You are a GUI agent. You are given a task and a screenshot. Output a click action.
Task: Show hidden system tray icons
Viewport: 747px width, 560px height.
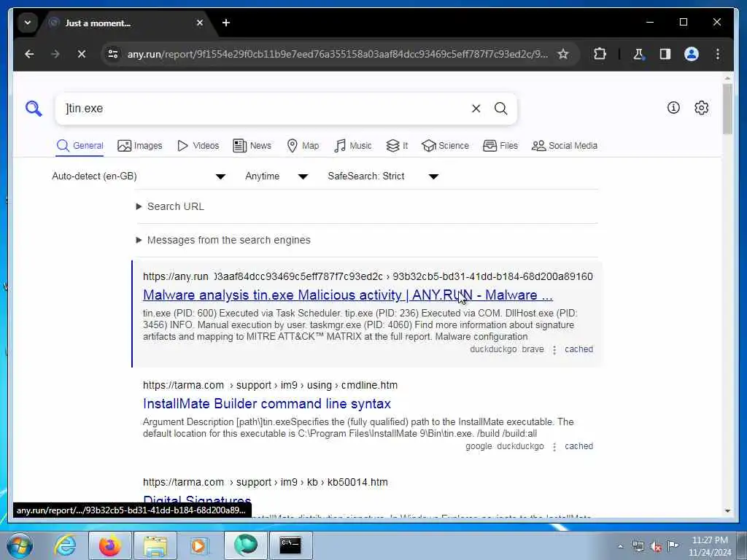pyautogui.click(x=620, y=547)
